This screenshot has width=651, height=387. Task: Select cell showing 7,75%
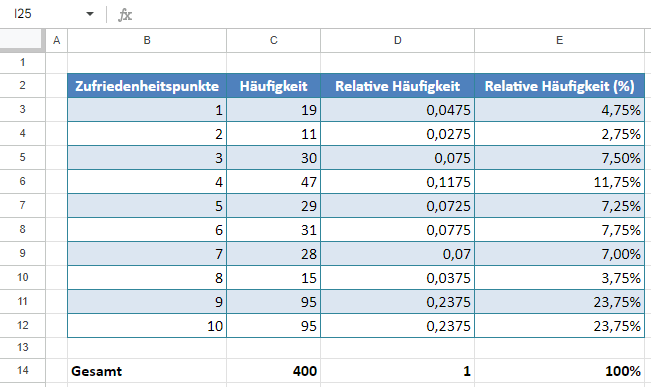pyautogui.click(x=559, y=230)
